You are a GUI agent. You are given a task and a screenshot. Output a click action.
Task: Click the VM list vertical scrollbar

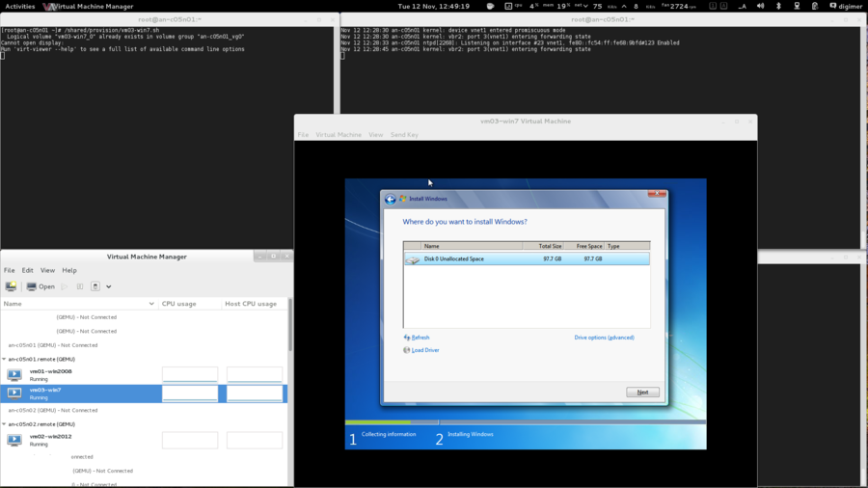[290, 325]
